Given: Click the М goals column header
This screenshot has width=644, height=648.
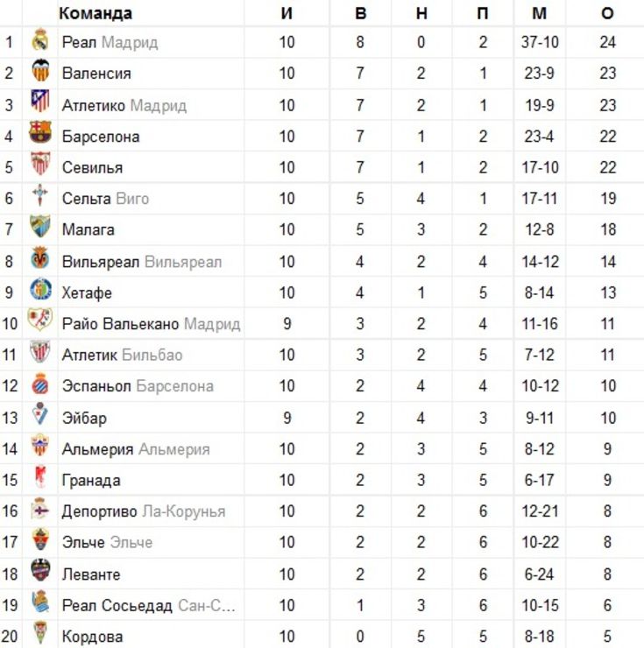Looking at the screenshot, I should [x=540, y=13].
